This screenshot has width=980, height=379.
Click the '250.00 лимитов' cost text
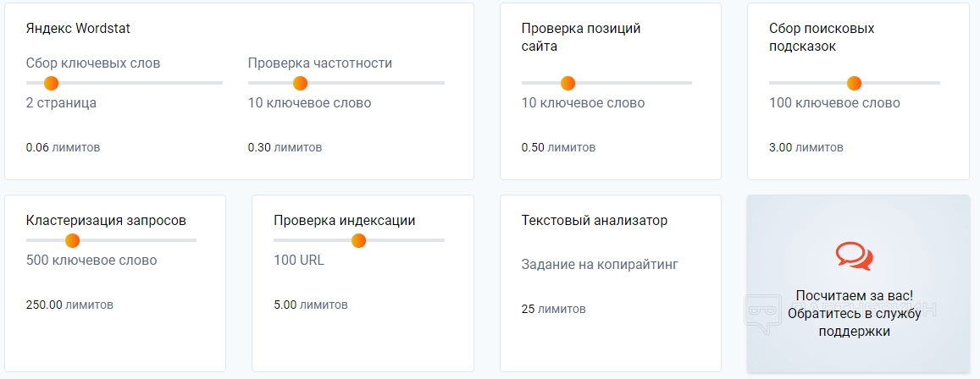coord(69,305)
